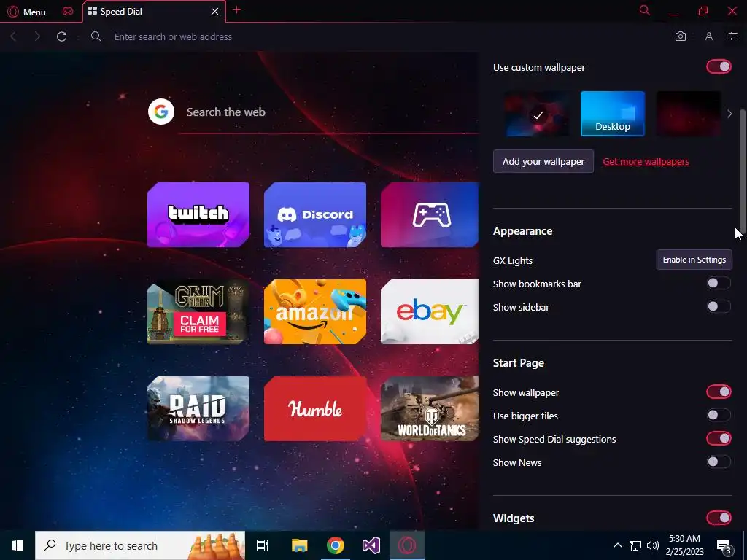Open the Windows Start menu
Viewport: 747px width, 560px height.
point(18,545)
